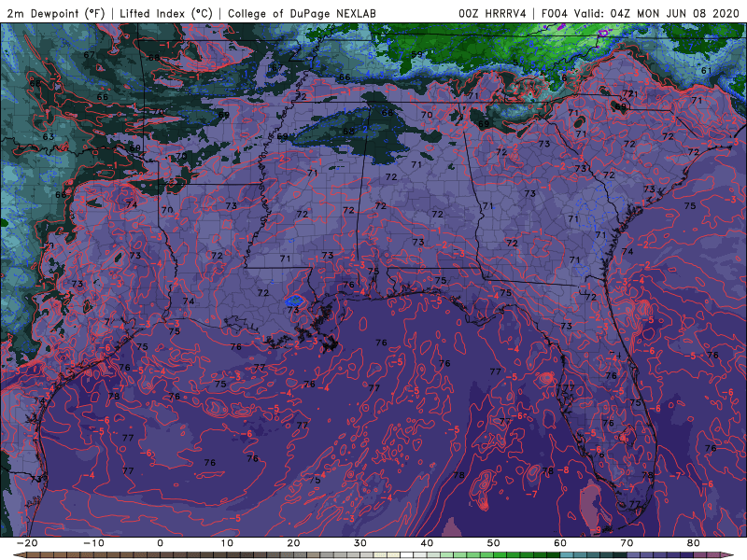Image resolution: width=747 pixels, height=560 pixels.
Task: Click the 60 label on the color scale
Action: point(560,543)
